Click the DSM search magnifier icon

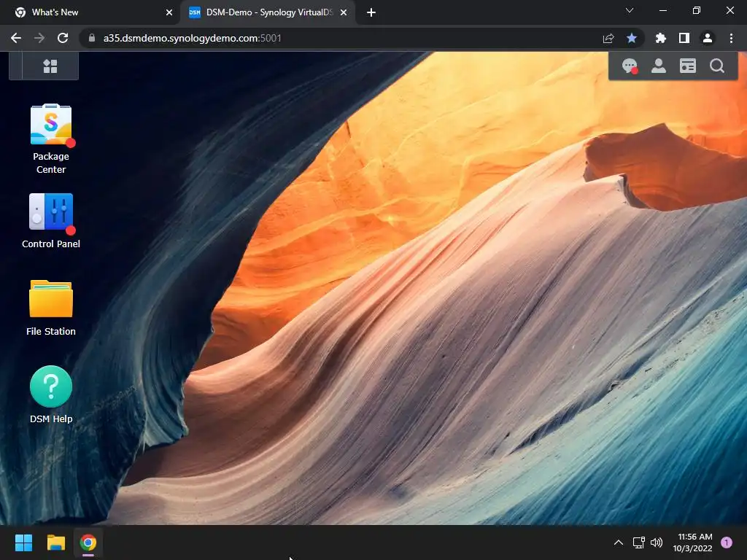(717, 66)
